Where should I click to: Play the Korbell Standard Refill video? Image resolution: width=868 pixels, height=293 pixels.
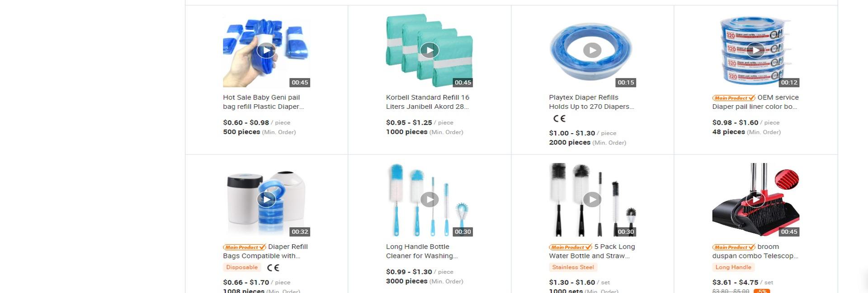pyautogui.click(x=429, y=50)
